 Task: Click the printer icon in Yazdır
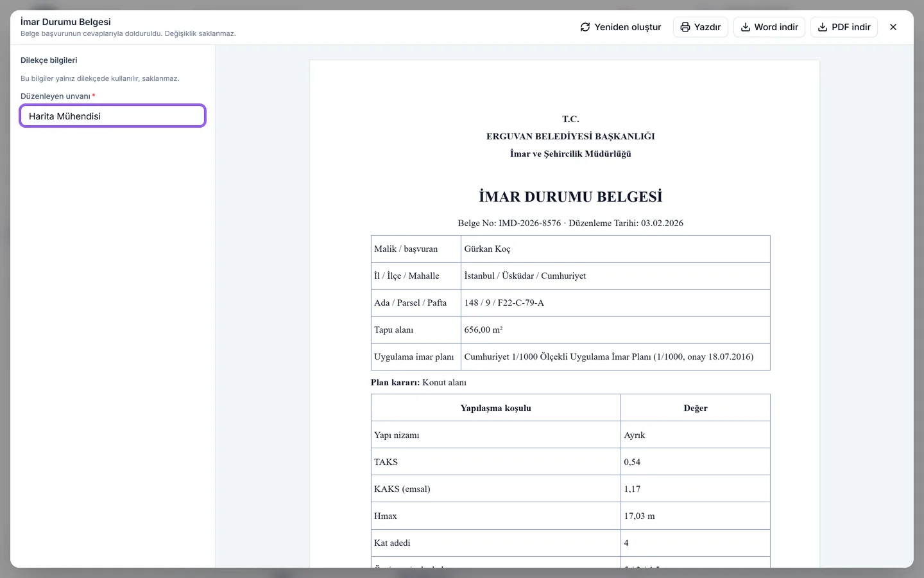(685, 27)
